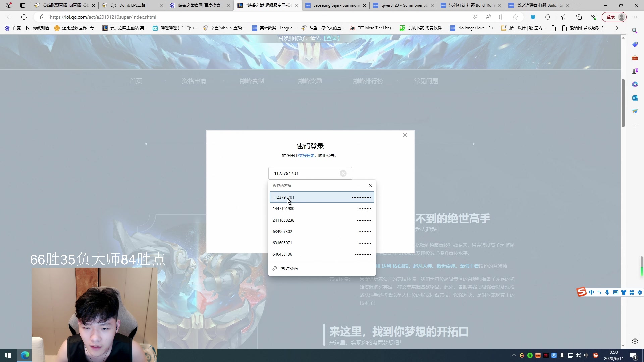Viewport: 644px width, 362px height.
Task: Click read aloud icon in address bar
Action: click(488, 17)
